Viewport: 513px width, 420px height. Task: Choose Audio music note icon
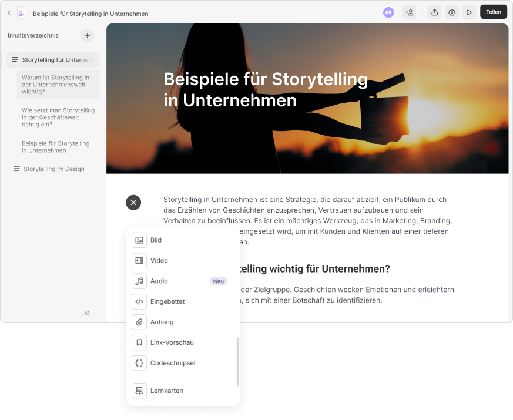tap(139, 281)
